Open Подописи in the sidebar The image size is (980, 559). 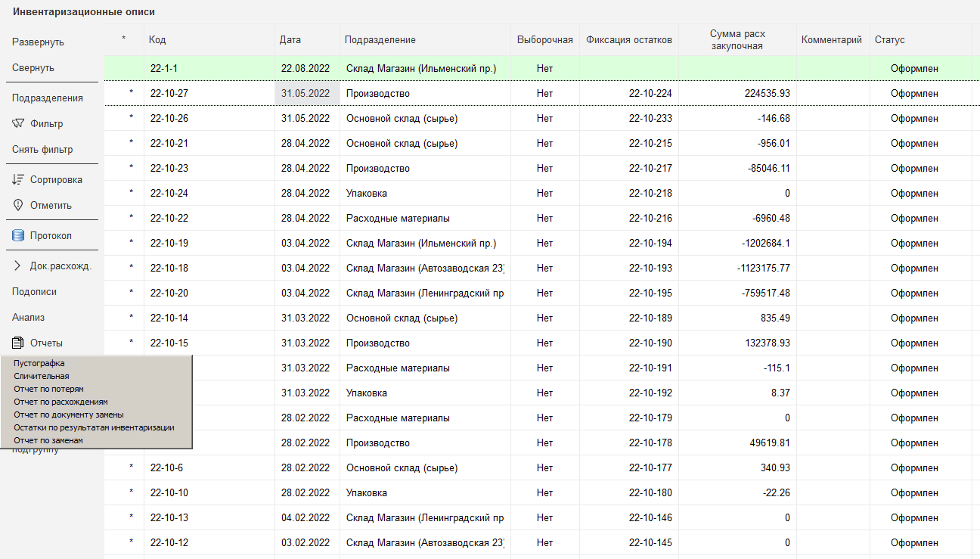point(34,292)
